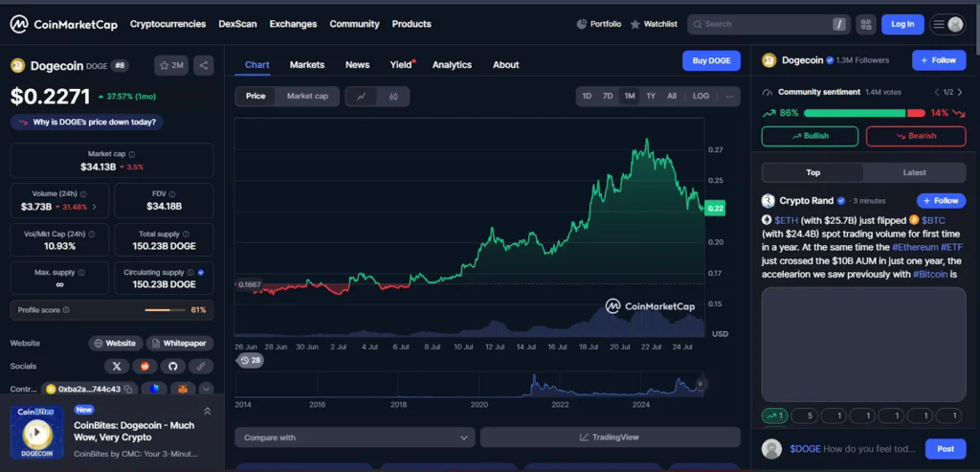Open Cryptocurrencies menu in header
This screenshot has width=980, height=472.
click(167, 24)
